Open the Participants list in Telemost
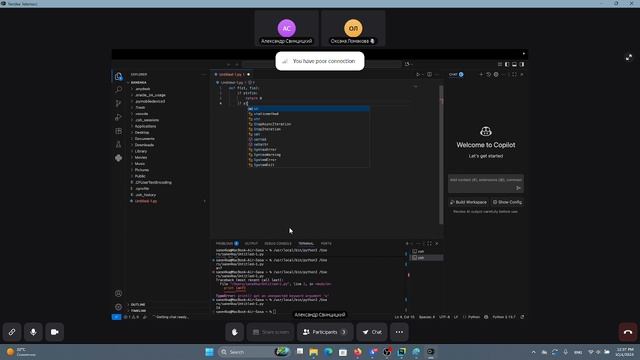Viewport: 640px width, 360px height. (324, 332)
